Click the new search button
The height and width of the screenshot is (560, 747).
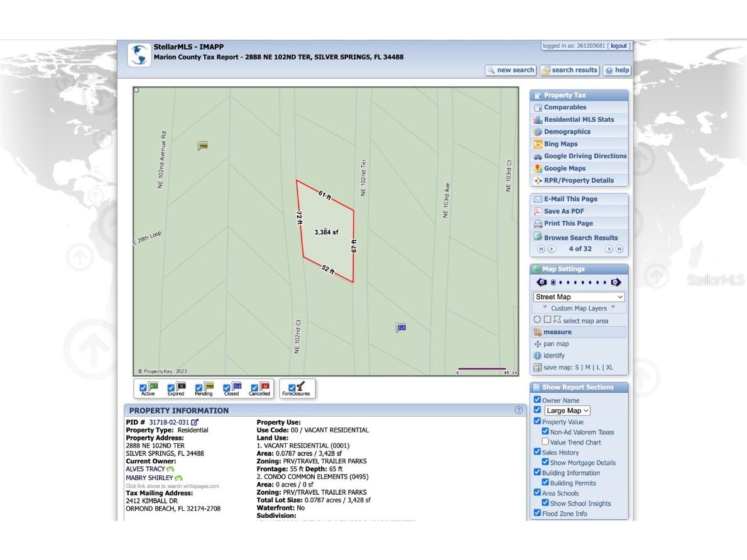(510, 70)
